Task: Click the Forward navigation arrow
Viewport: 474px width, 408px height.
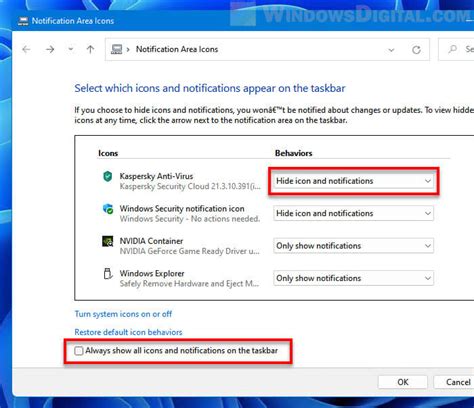Action: pos(50,50)
